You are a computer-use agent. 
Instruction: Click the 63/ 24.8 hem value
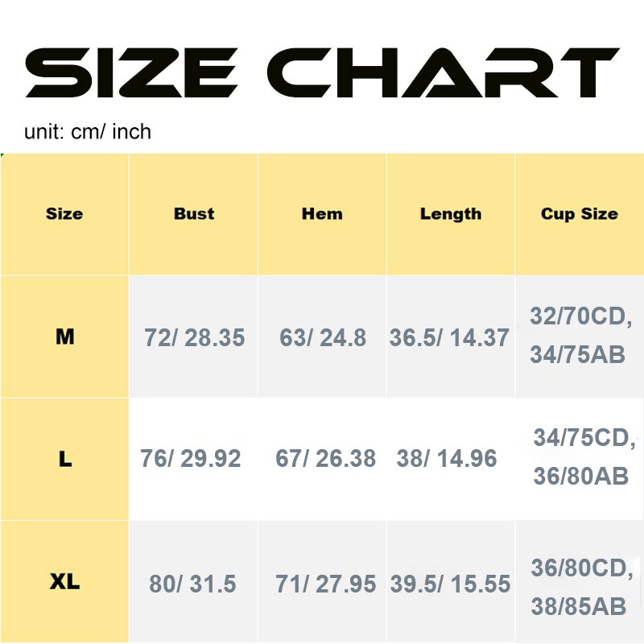tap(323, 337)
